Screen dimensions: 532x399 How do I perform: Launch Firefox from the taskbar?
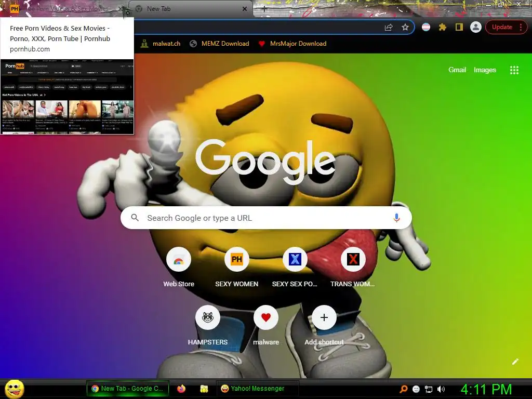point(181,389)
